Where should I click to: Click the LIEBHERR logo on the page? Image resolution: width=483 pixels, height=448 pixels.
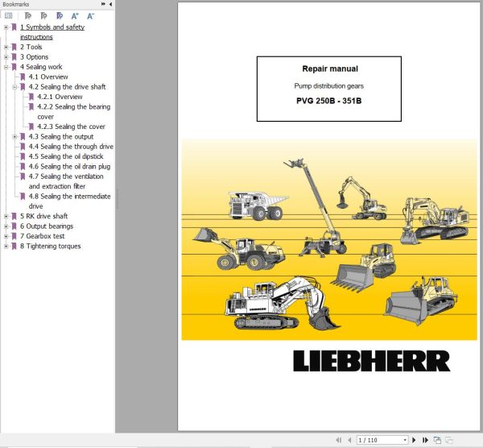pyautogui.click(x=371, y=361)
